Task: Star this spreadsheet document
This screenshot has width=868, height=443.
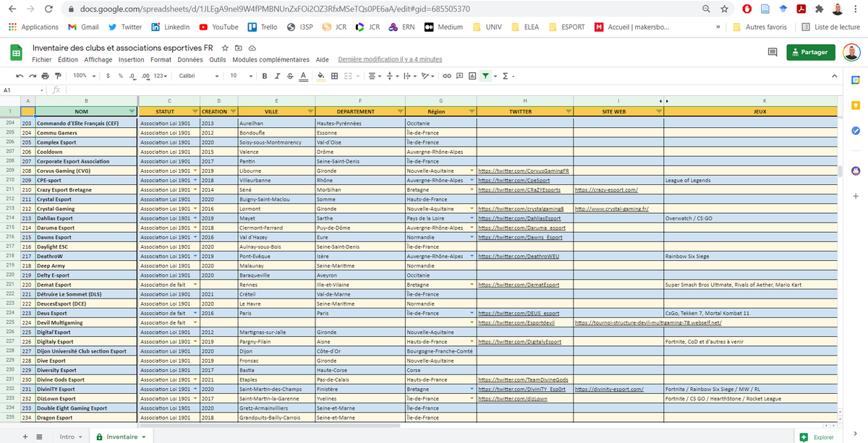Action: [226, 48]
